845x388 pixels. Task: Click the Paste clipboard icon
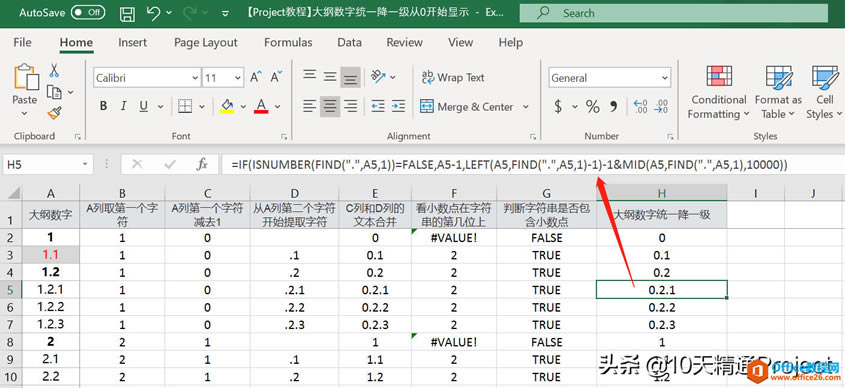coord(25,77)
